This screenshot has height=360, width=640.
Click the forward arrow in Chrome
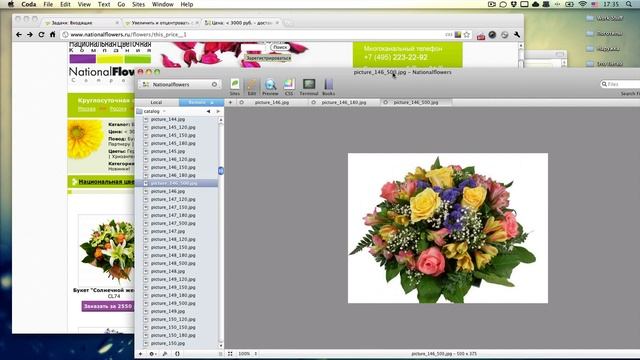(x=30, y=35)
